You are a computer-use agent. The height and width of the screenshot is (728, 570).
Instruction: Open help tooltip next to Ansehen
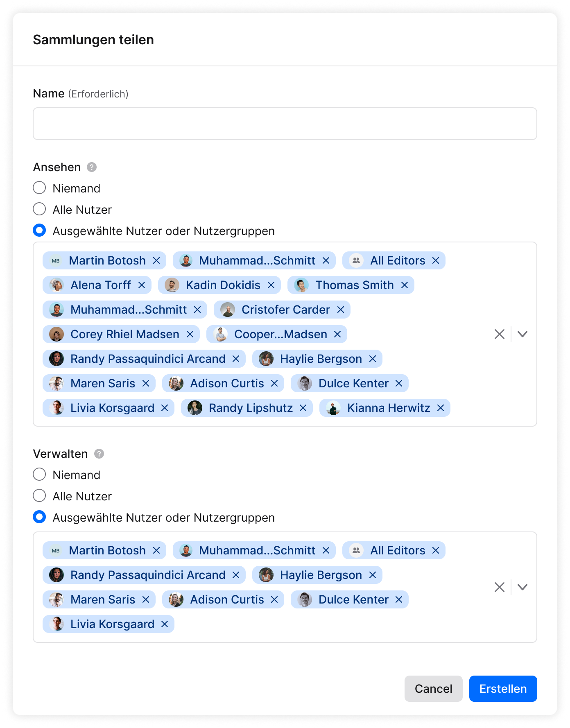92,167
